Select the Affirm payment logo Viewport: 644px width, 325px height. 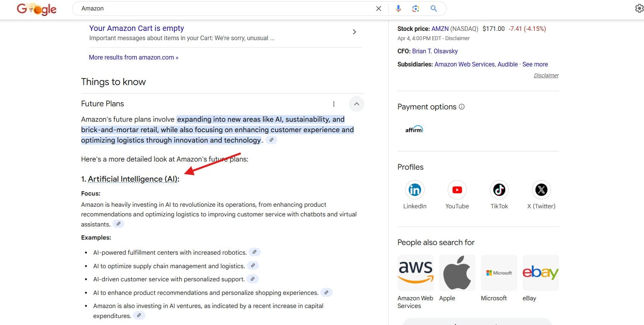[414, 129]
